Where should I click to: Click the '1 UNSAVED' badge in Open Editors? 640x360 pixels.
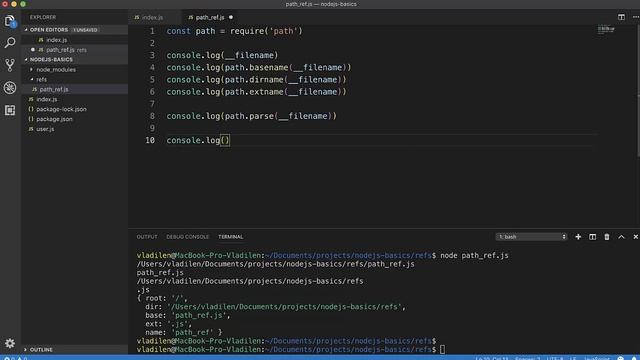click(85, 30)
